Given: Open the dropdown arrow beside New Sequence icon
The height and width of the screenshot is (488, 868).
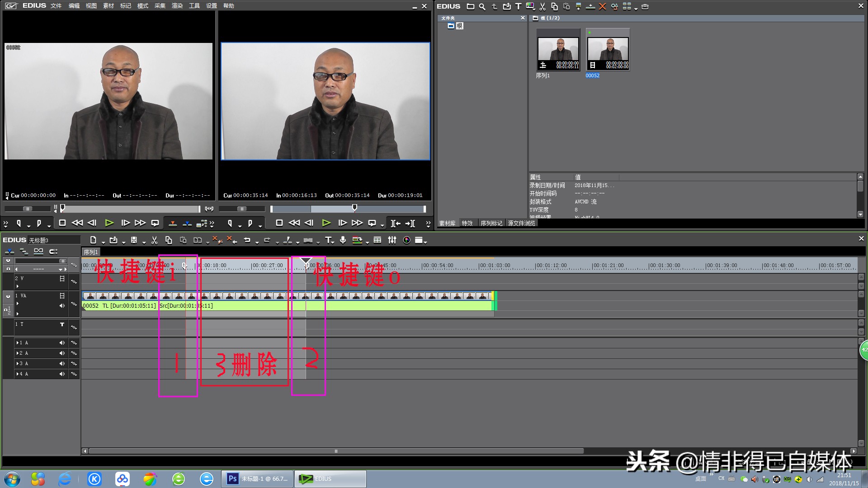Looking at the screenshot, I should pos(103,242).
